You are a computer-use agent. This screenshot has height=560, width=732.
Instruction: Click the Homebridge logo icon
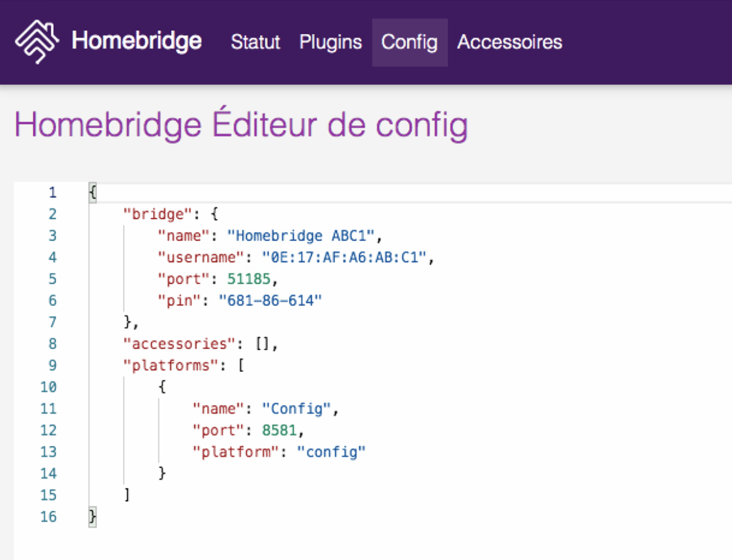coord(37,42)
